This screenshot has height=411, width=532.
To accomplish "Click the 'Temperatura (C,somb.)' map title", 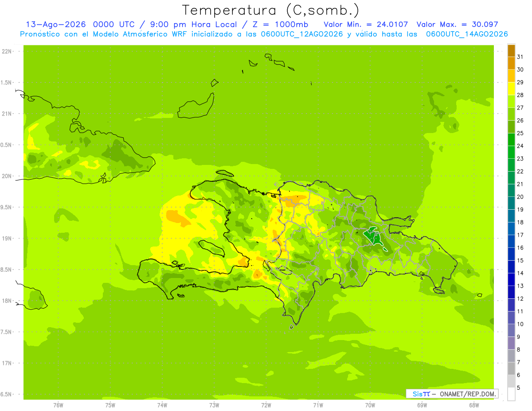I will pos(270,10).
